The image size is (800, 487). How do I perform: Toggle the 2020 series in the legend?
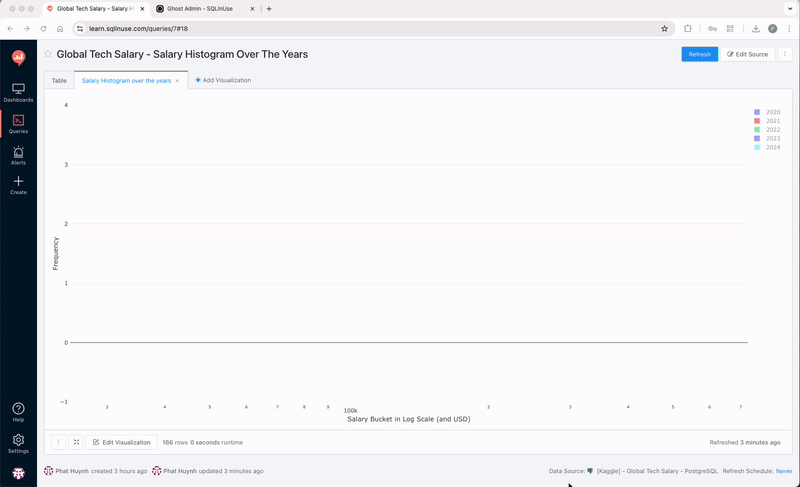point(767,112)
